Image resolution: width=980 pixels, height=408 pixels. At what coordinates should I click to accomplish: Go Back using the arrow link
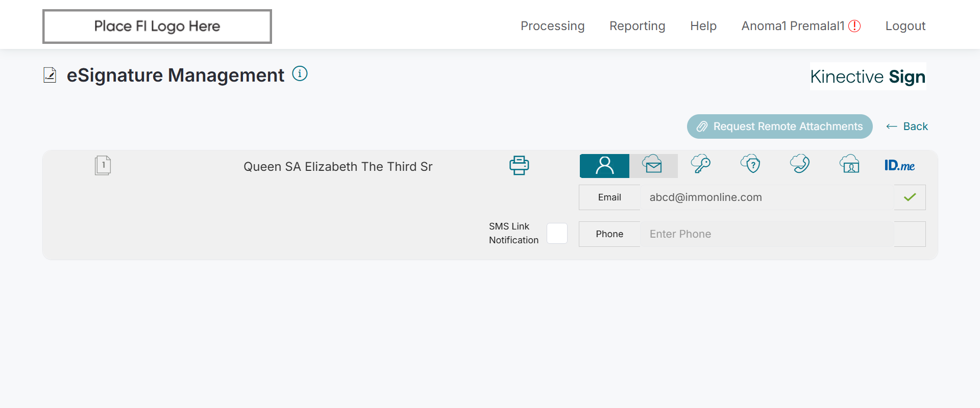[x=907, y=126]
